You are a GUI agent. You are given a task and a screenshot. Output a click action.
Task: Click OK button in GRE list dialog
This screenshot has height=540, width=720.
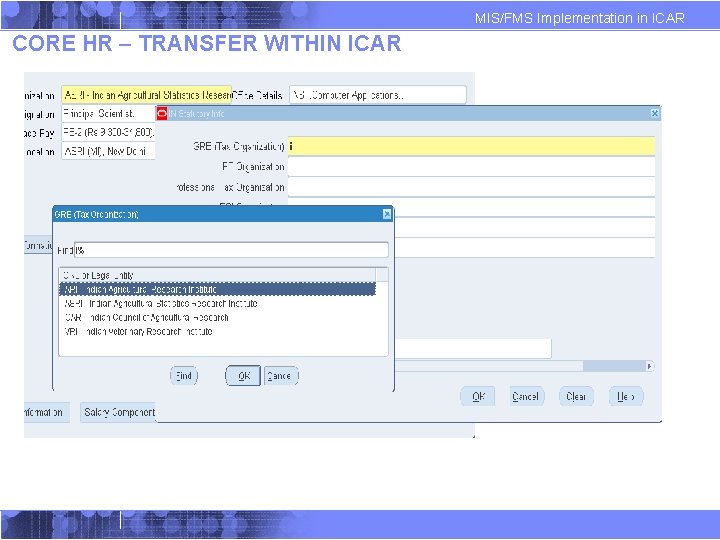tap(243, 376)
